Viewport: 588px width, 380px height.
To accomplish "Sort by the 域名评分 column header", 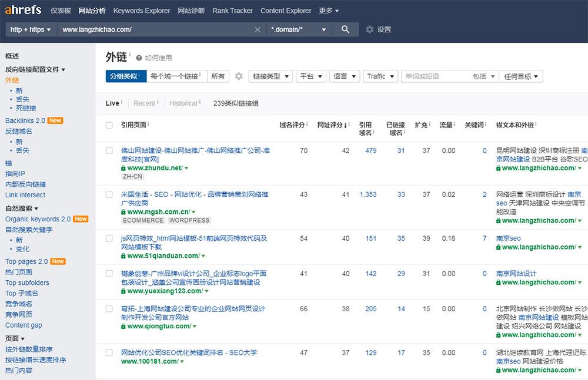I will (x=292, y=125).
